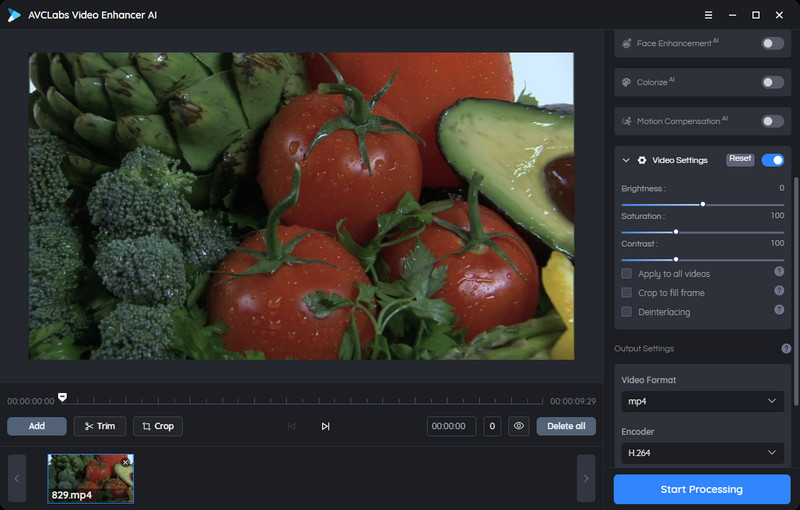Select the 829.mp4 thumbnail

pyautogui.click(x=91, y=478)
